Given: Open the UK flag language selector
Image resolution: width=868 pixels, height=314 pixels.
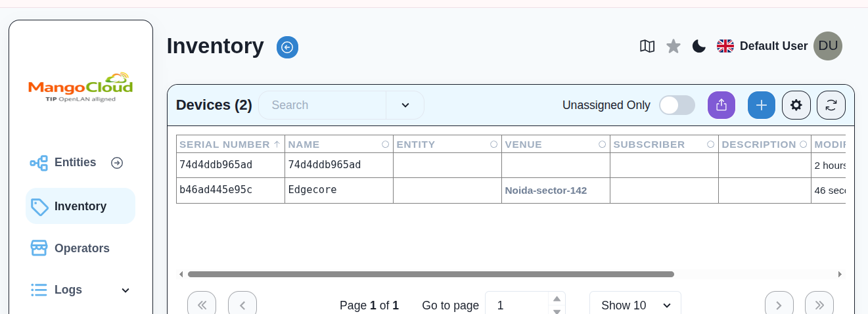Looking at the screenshot, I should 725,46.
